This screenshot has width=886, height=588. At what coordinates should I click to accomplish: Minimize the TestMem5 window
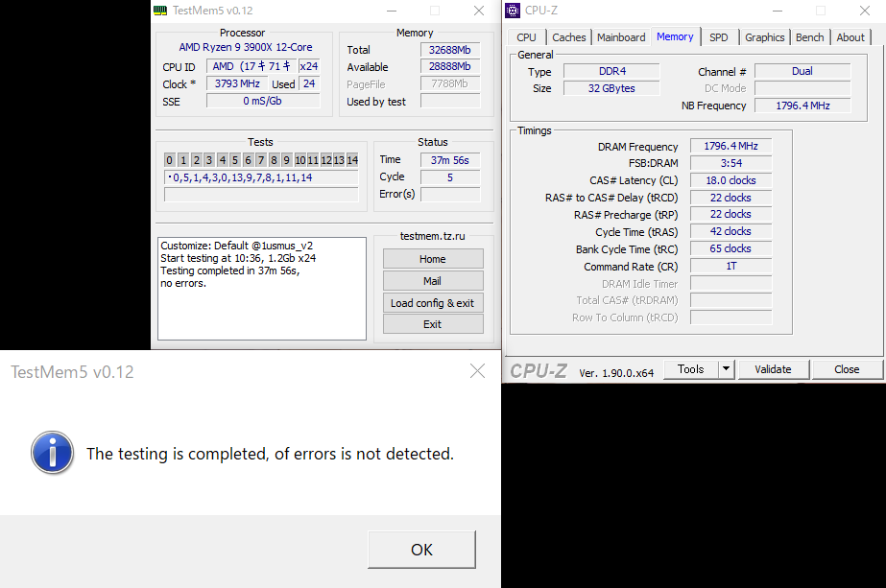[392, 11]
